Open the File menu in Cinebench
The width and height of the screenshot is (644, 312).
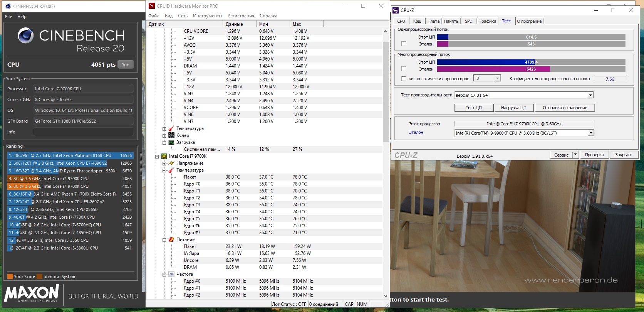click(x=8, y=17)
